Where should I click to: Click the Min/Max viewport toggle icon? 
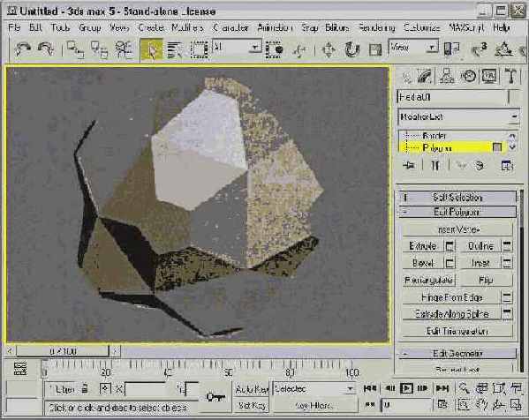(x=516, y=404)
